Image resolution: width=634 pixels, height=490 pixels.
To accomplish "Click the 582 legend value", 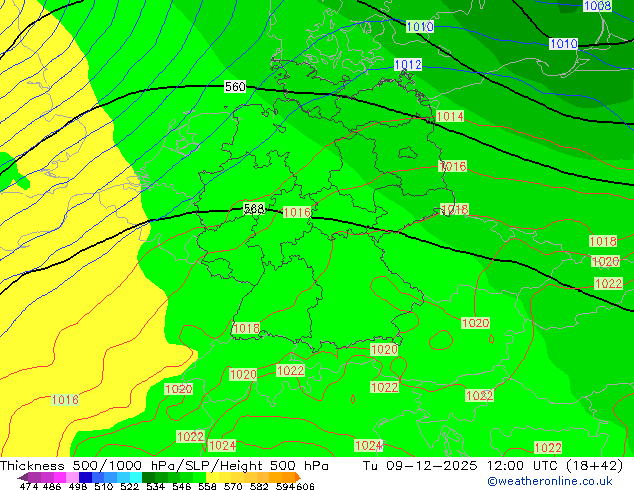I will tap(259, 486).
